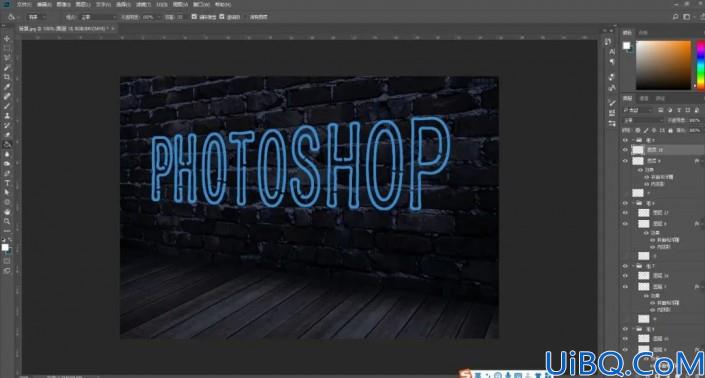Select the active Paint Bucket tool in toolbox
705x378 pixels.
(x=7, y=144)
